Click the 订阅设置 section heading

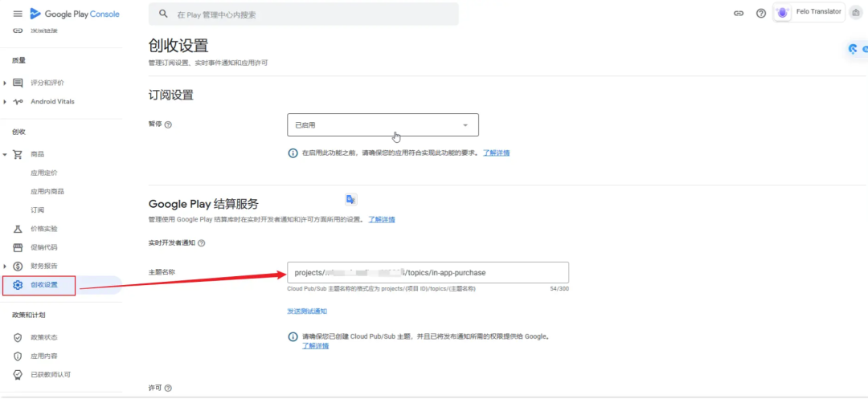[171, 95]
